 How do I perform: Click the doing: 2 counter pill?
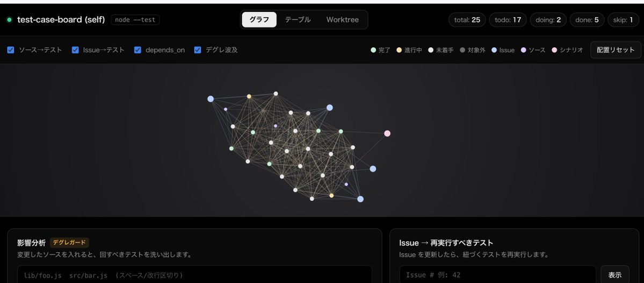coord(548,20)
